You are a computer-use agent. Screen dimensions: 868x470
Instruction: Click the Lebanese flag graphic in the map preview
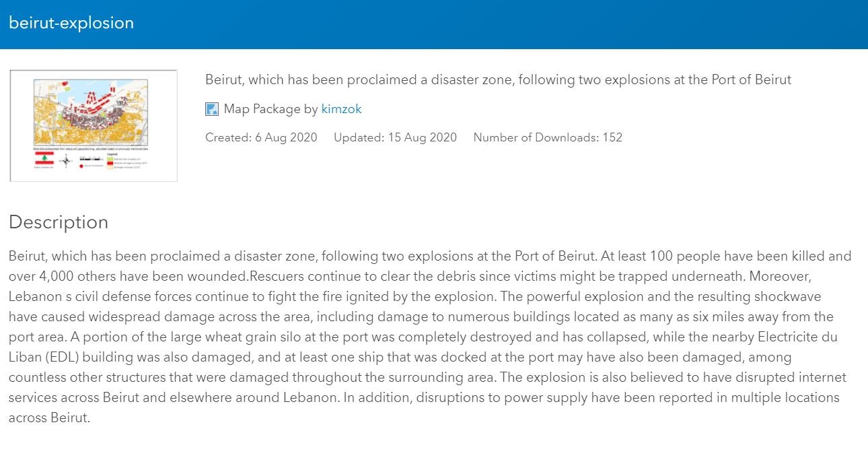(44, 159)
